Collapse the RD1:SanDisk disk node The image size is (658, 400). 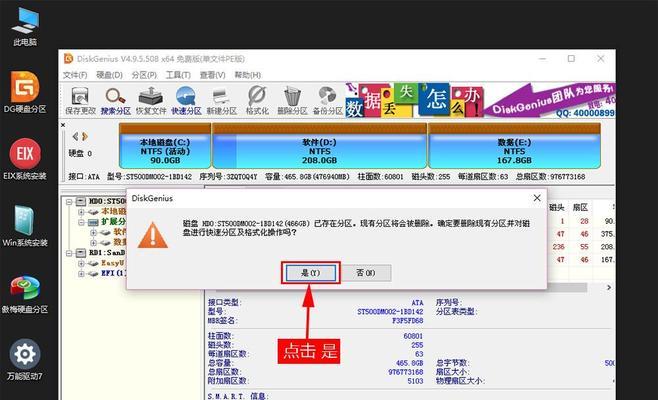pos(69,253)
